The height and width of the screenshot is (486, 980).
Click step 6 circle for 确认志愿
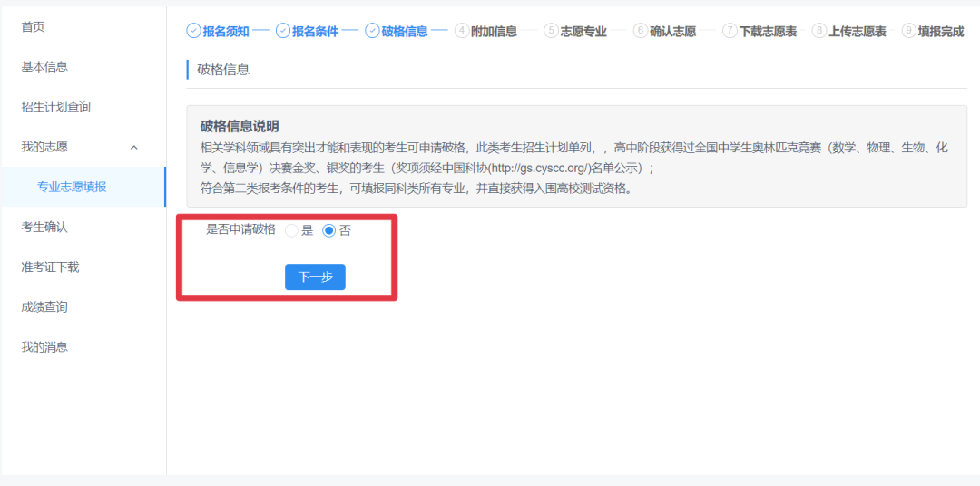[640, 31]
